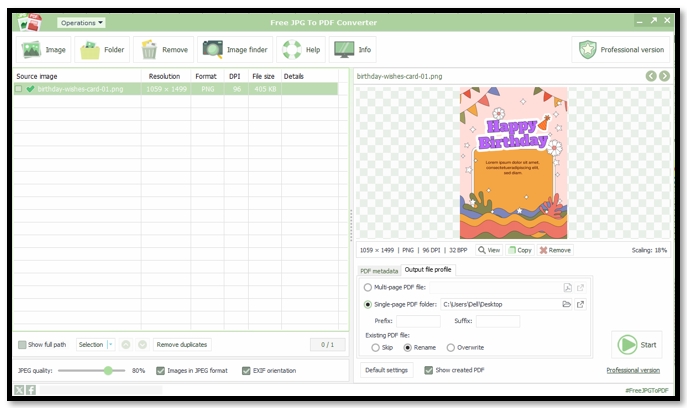Click the Professional version shield button
The image size is (687, 408).
621,50
